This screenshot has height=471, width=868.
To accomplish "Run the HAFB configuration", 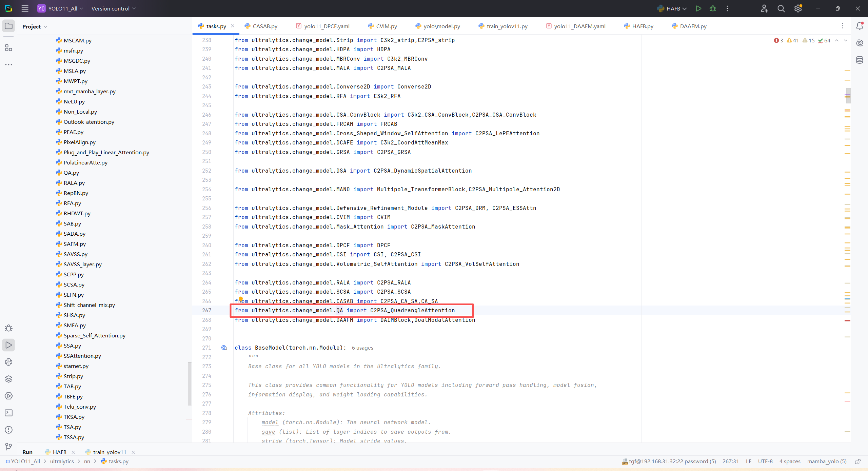I will 698,8.
